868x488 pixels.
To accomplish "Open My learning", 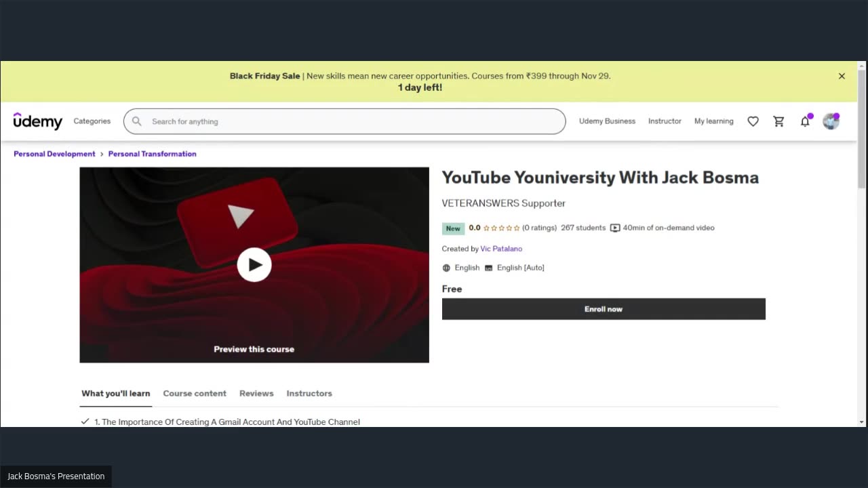I will (713, 121).
